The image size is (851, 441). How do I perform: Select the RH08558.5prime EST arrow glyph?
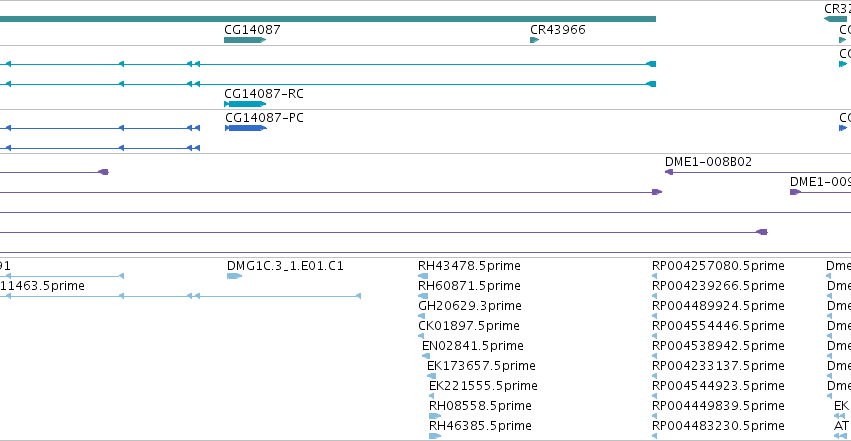click(435, 416)
